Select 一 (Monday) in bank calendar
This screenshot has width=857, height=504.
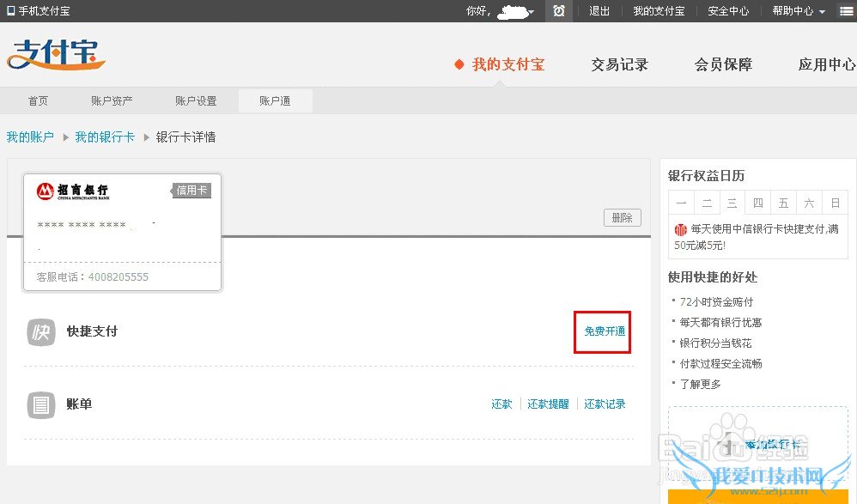click(681, 203)
